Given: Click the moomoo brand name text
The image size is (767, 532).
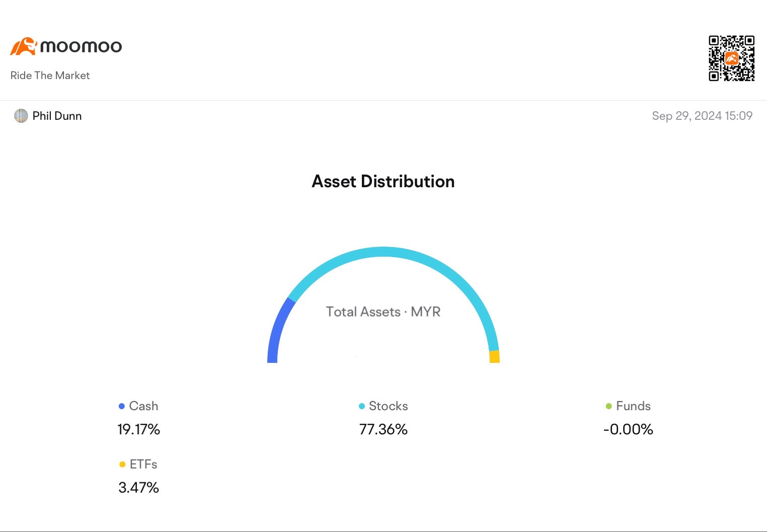Looking at the screenshot, I should click(81, 47).
